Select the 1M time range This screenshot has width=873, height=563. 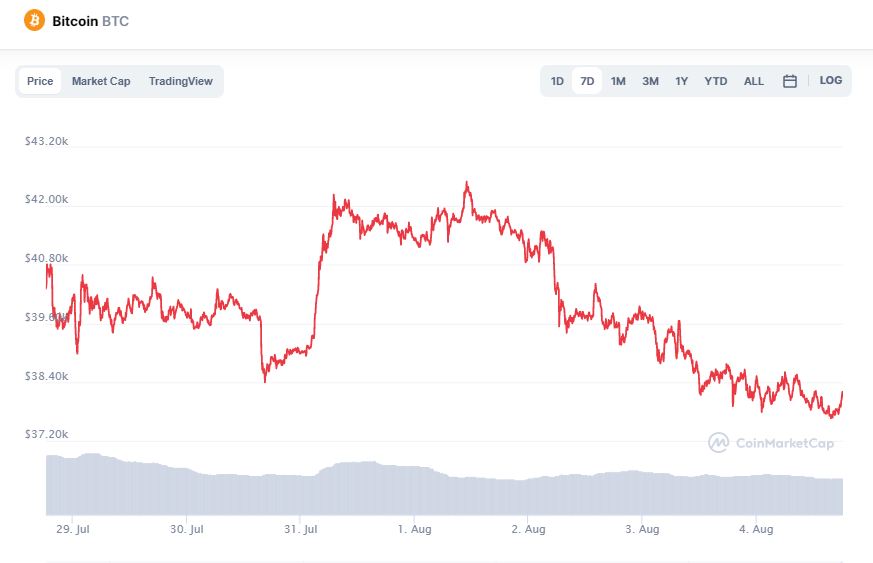pyautogui.click(x=618, y=81)
